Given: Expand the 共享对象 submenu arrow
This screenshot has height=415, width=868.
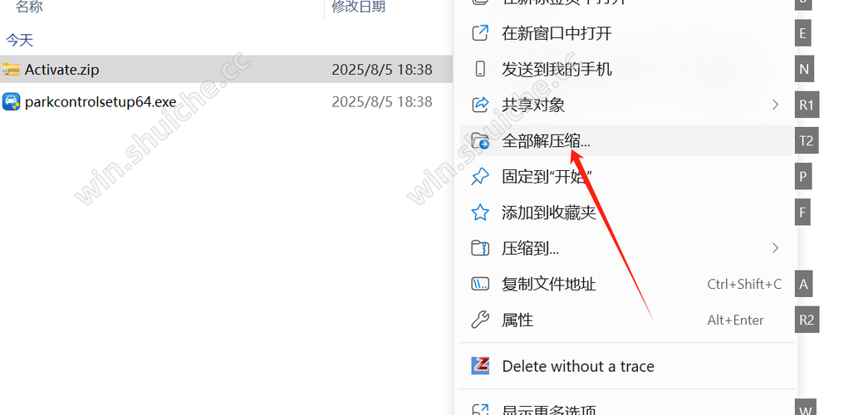Looking at the screenshot, I should (775, 105).
